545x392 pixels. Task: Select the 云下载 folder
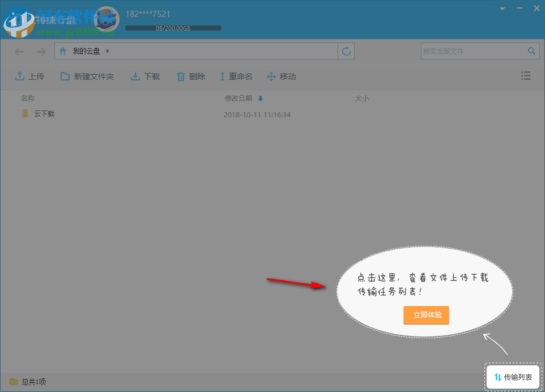point(44,114)
